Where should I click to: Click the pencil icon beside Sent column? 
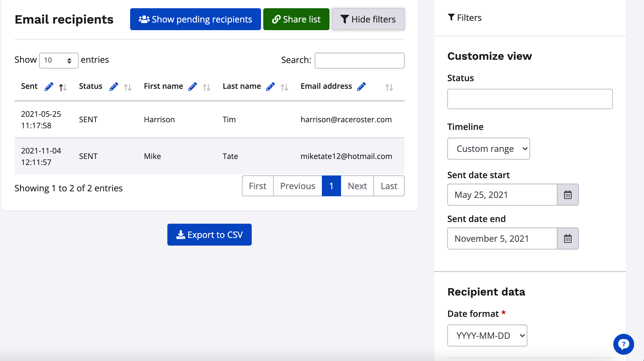[x=49, y=87]
